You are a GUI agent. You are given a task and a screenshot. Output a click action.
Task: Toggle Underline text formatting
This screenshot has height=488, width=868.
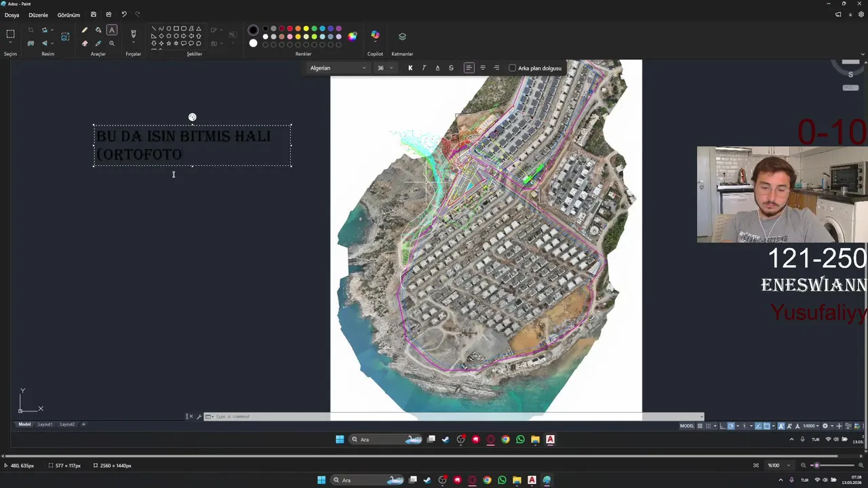pyautogui.click(x=437, y=68)
